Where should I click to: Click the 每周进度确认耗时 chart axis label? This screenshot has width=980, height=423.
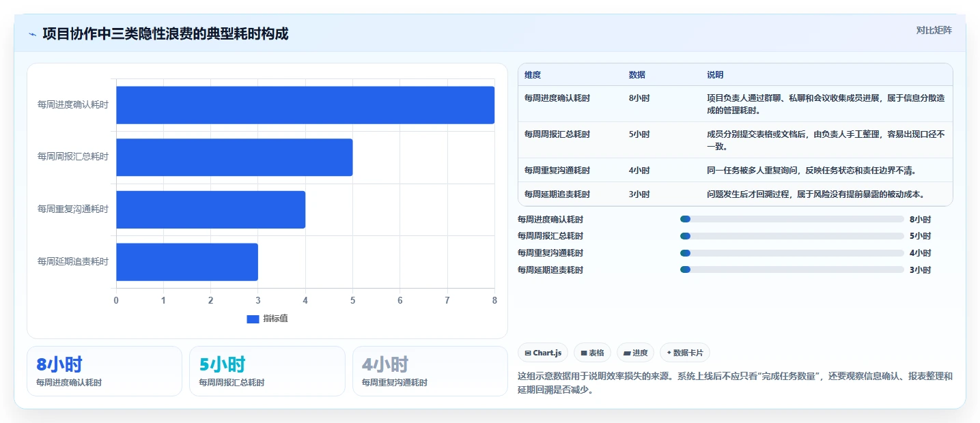click(73, 105)
